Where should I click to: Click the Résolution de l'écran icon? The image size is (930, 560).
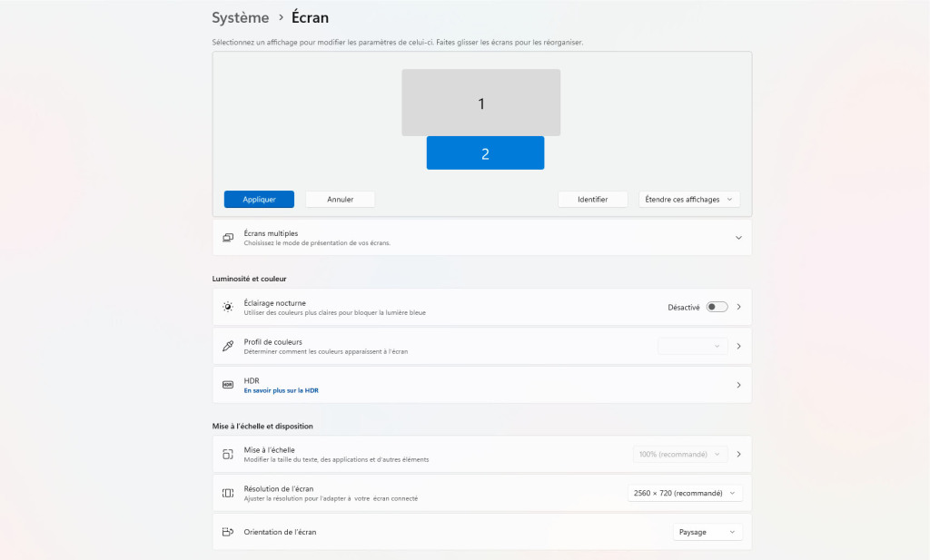coord(228,493)
